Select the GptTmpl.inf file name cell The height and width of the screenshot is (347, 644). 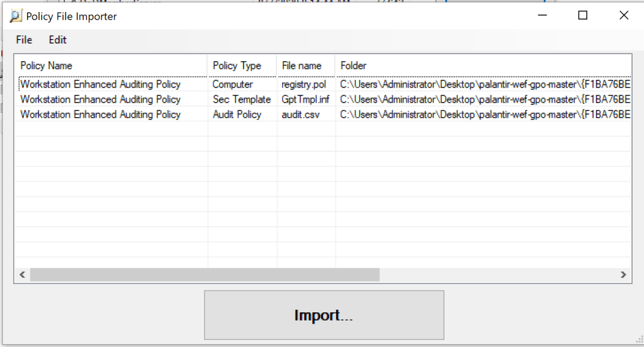point(305,100)
